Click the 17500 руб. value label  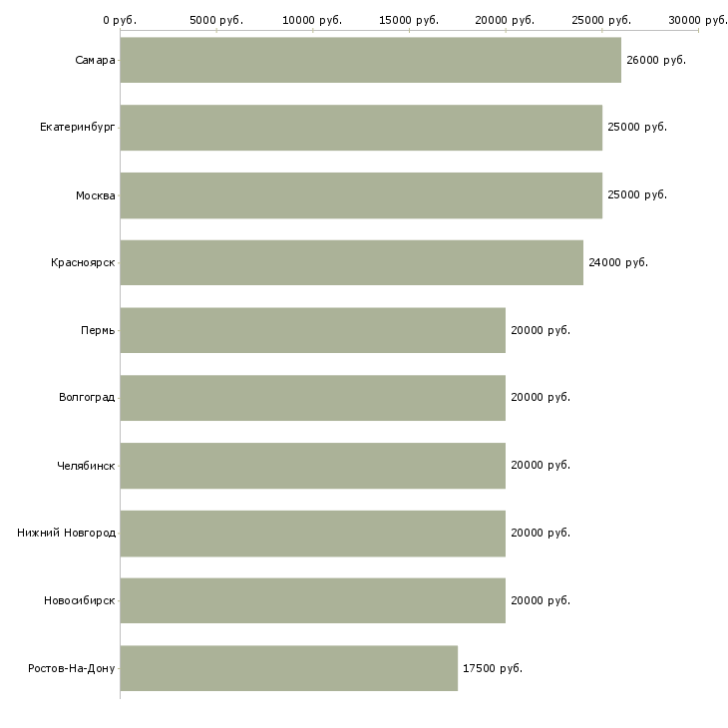click(x=493, y=668)
